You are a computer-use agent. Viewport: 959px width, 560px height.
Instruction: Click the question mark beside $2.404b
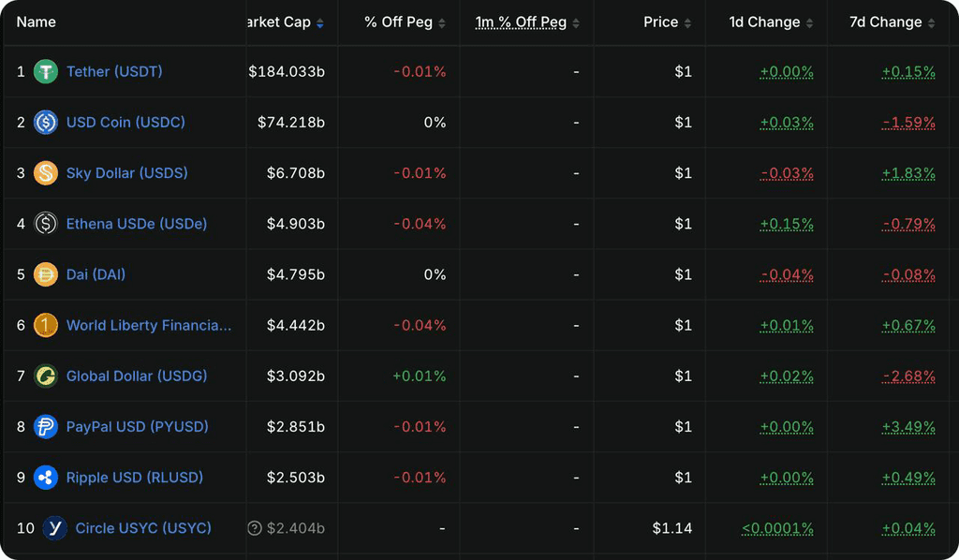[x=255, y=528]
